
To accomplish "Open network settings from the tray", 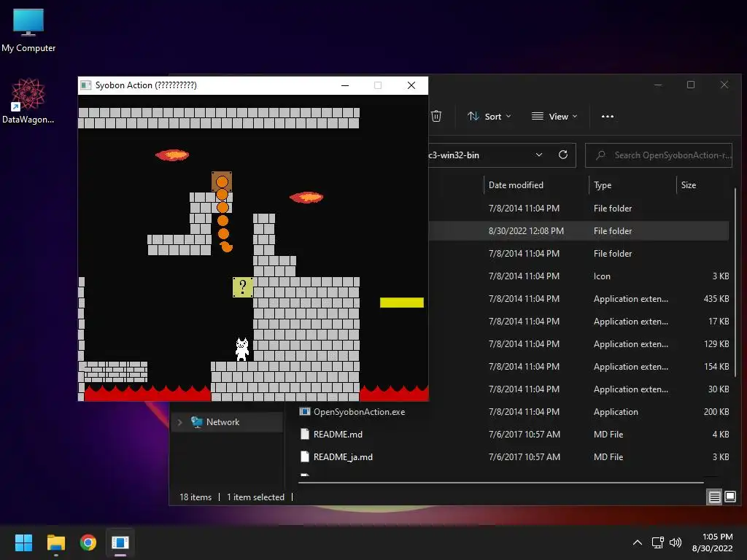I will pyautogui.click(x=658, y=542).
